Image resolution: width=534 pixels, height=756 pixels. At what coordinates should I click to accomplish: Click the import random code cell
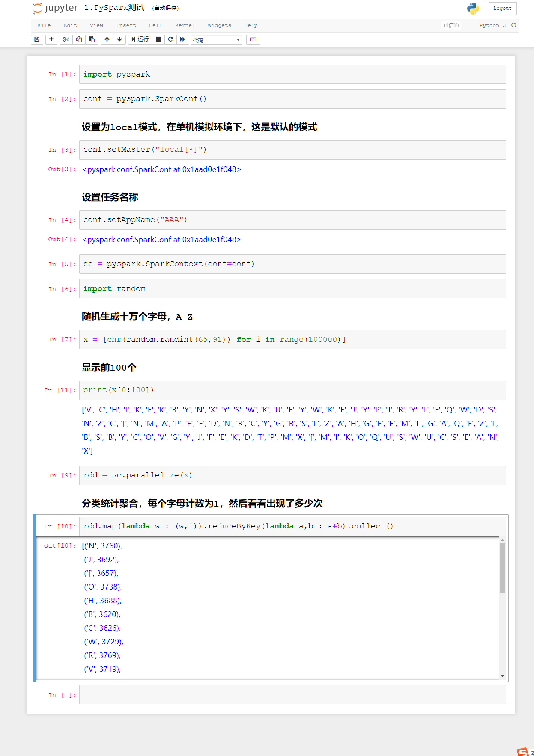tap(292, 289)
